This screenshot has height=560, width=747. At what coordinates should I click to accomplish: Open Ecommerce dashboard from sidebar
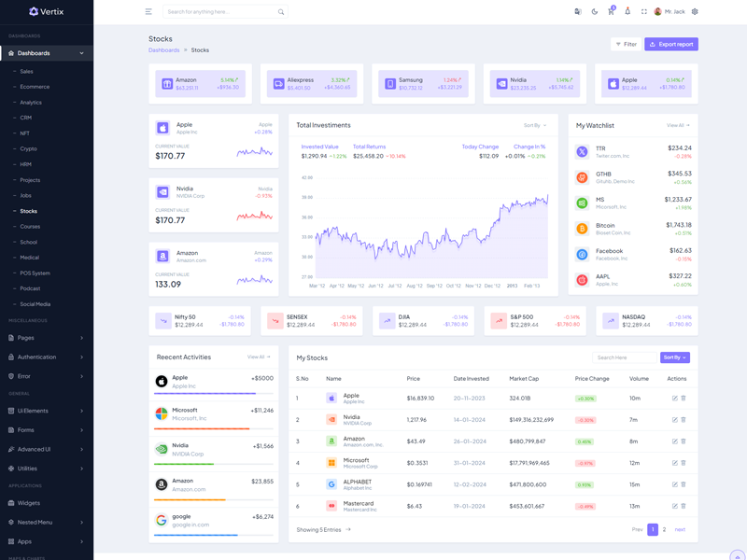pos(35,87)
